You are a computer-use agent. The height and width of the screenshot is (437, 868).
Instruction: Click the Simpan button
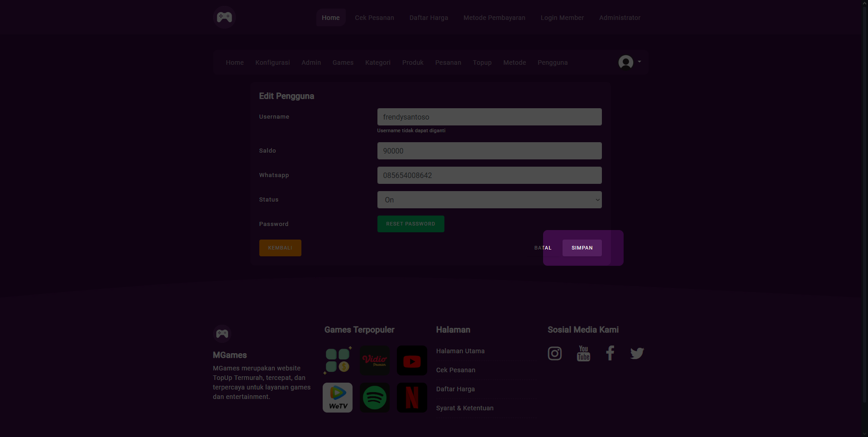[x=582, y=248]
